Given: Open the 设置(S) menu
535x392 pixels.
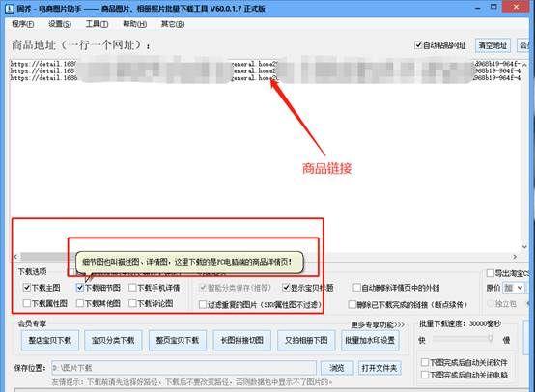Looking at the screenshot, I should coord(60,24).
